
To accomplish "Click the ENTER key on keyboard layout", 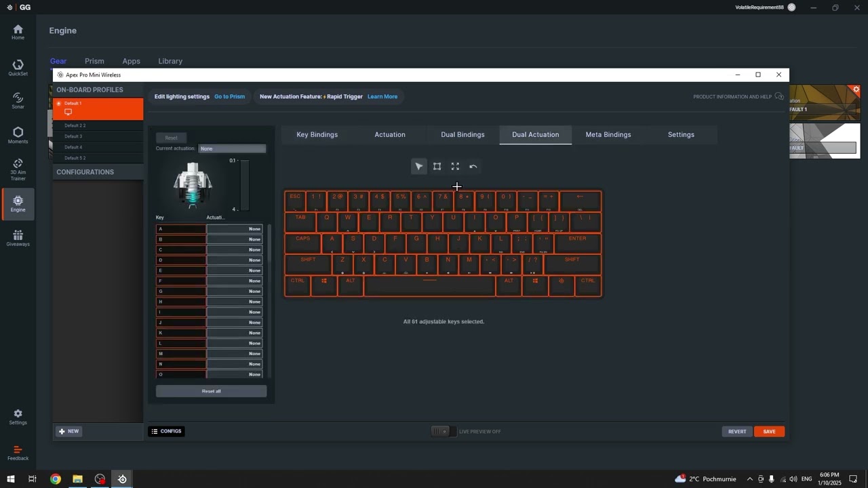I will click(x=577, y=243).
